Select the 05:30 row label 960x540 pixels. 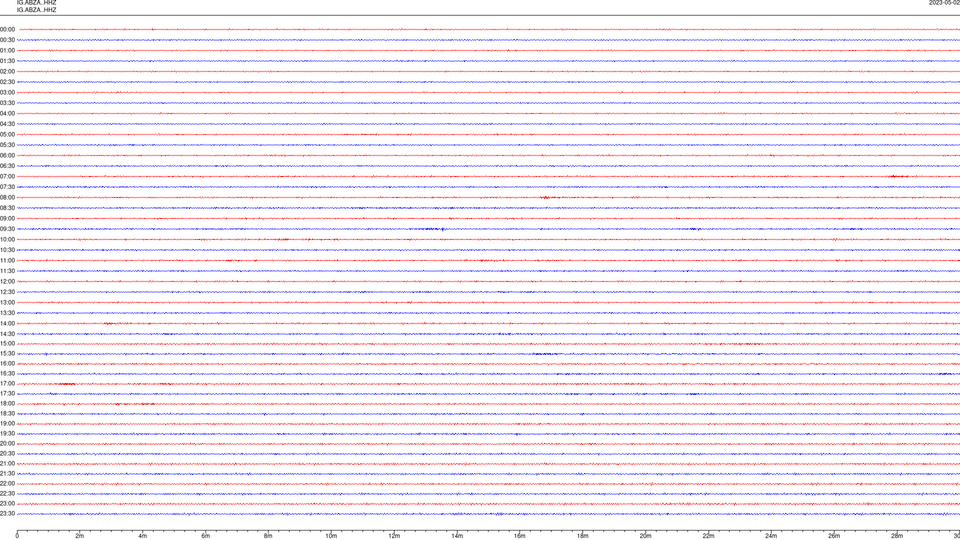click(x=7, y=145)
